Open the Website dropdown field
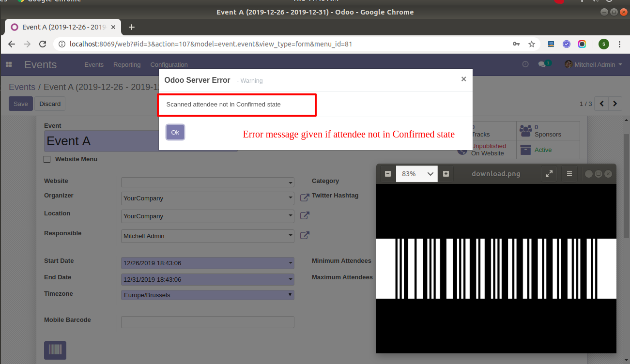 point(208,182)
